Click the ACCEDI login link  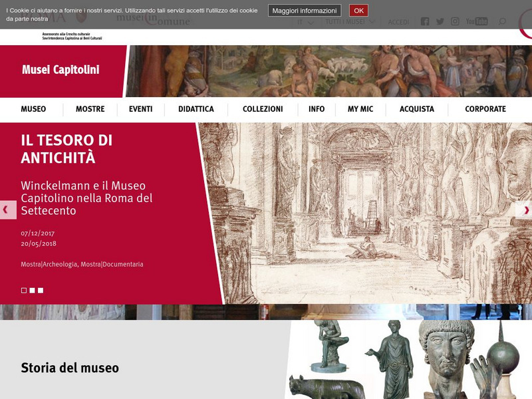tap(398, 22)
